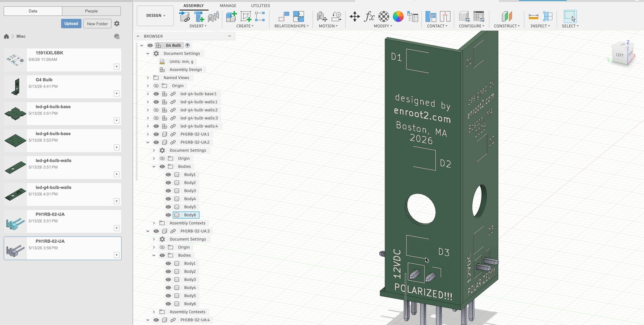Switch to the ASSEMBLY tab
The image size is (644, 325).
tap(193, 6)
